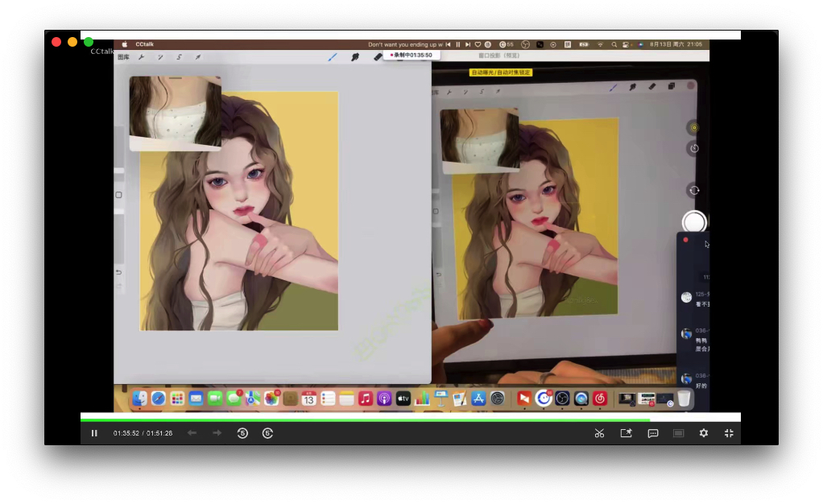Open Finder from the Dock
823x504 pixels.
pyautogui.click(x=139, y=399)
